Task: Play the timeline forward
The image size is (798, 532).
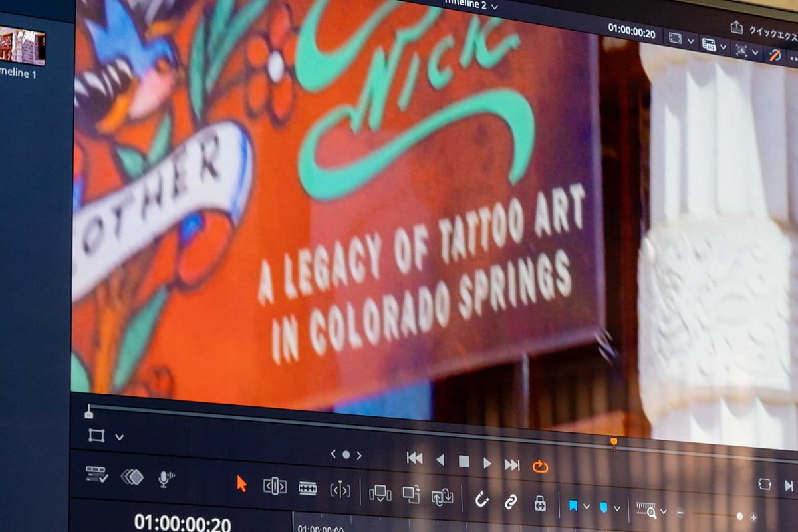Action: point(487,463)
